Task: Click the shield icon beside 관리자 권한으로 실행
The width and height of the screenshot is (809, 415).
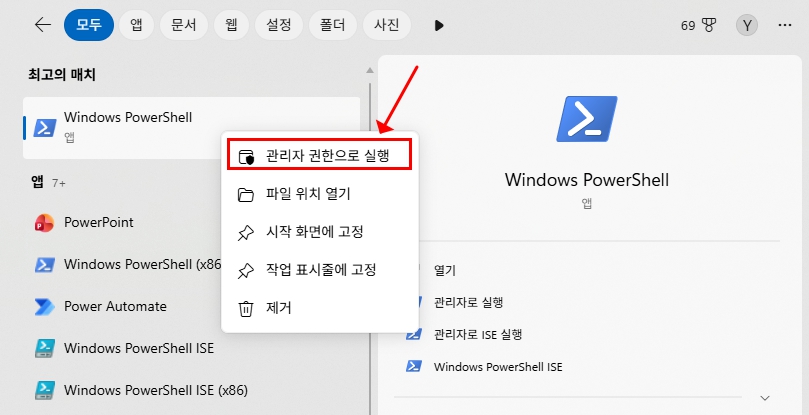Action: pyautogui.click(x=246, y=156)
